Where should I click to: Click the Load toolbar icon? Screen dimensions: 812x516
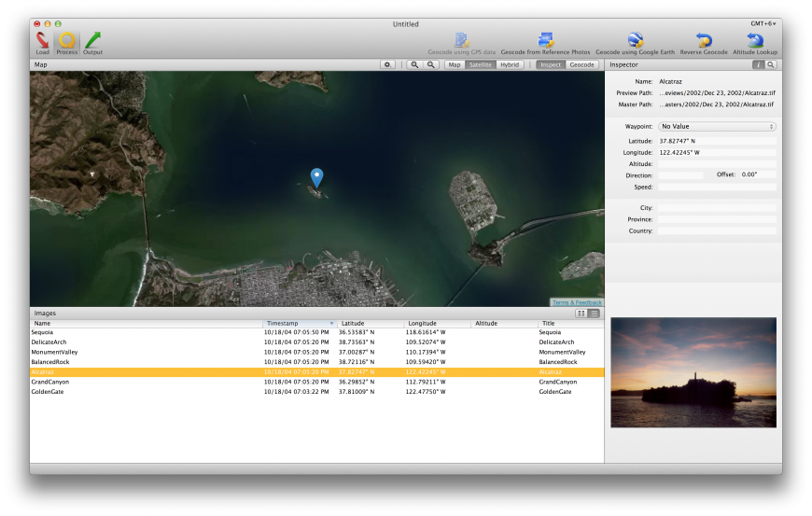tap(43, 41)
